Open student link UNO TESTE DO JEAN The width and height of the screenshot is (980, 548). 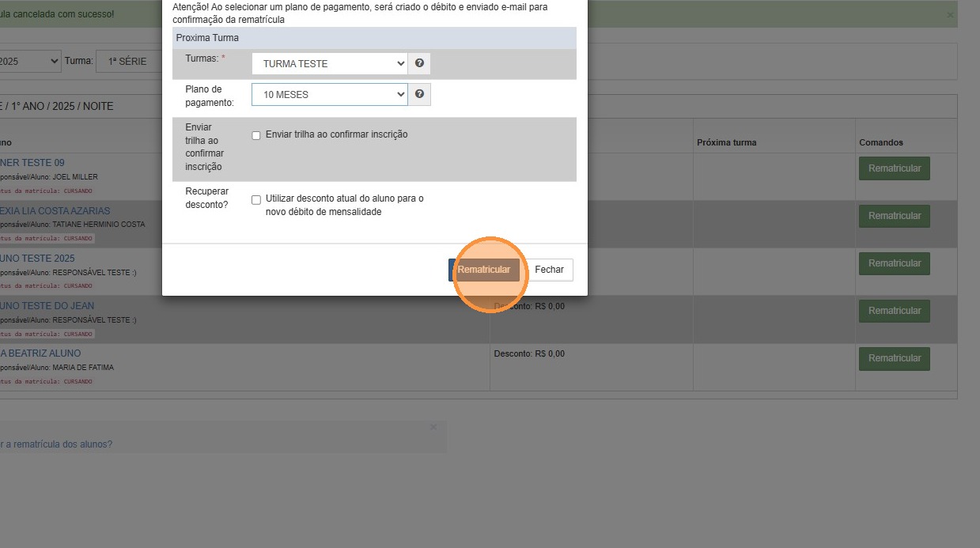point(47,306)
